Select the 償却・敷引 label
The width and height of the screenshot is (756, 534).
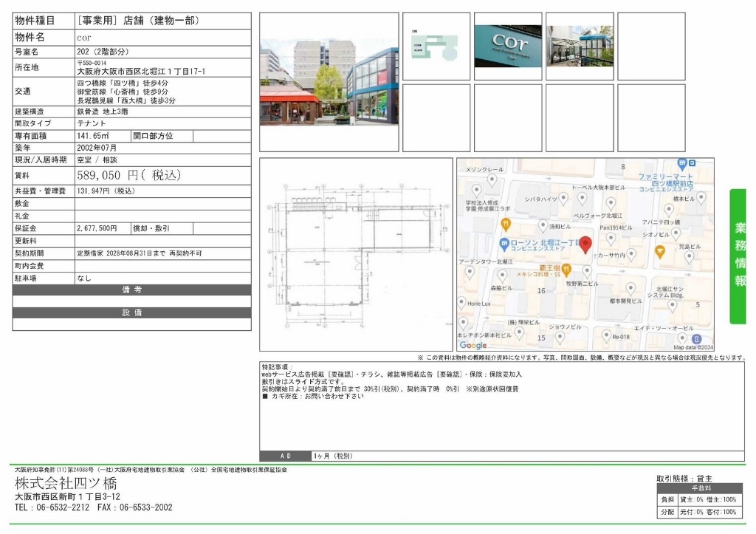click(151, 228)
